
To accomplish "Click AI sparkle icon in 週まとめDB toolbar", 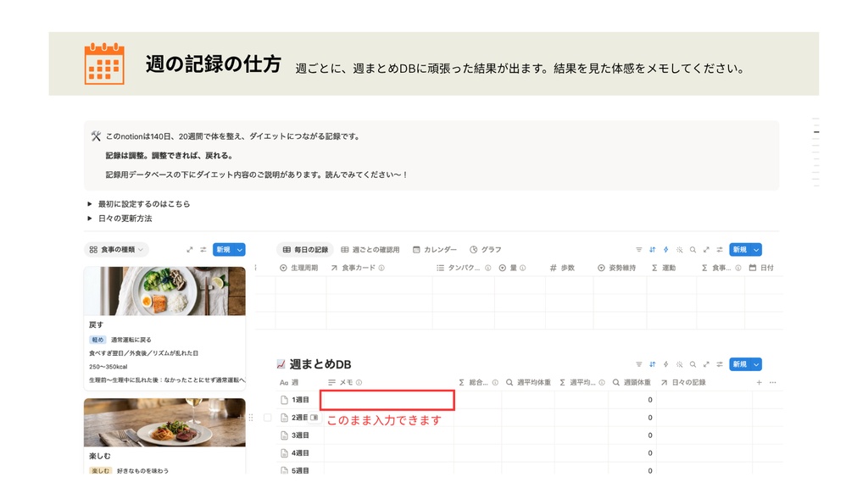I will pos(679,364).
